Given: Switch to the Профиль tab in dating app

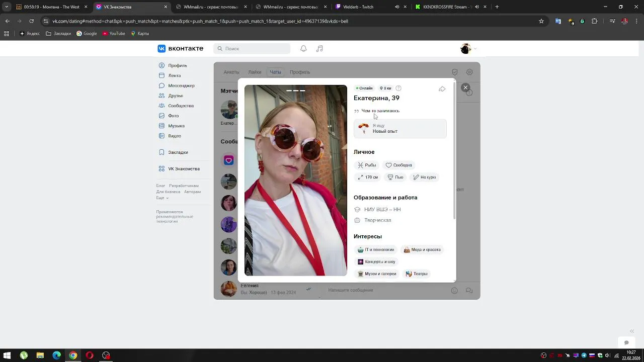Looking at the screenshot, I should pyautogui.click(x=300, y=72).
